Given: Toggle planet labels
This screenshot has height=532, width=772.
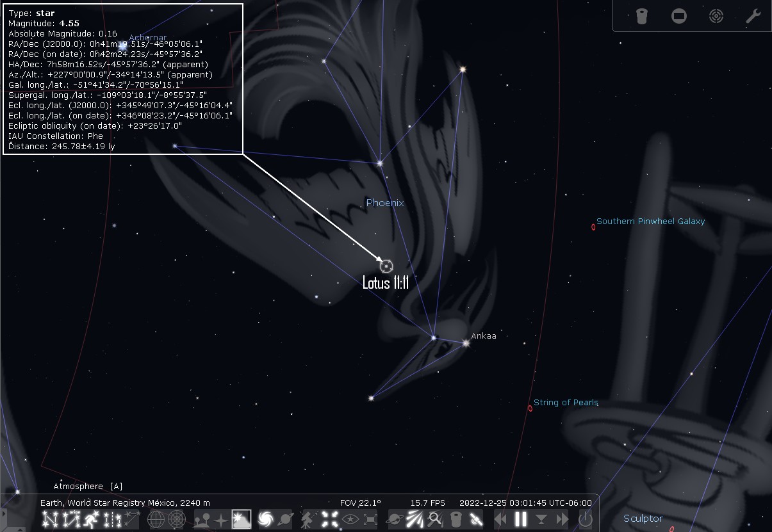Looking at the screenshot, I should tap(286, 519).
